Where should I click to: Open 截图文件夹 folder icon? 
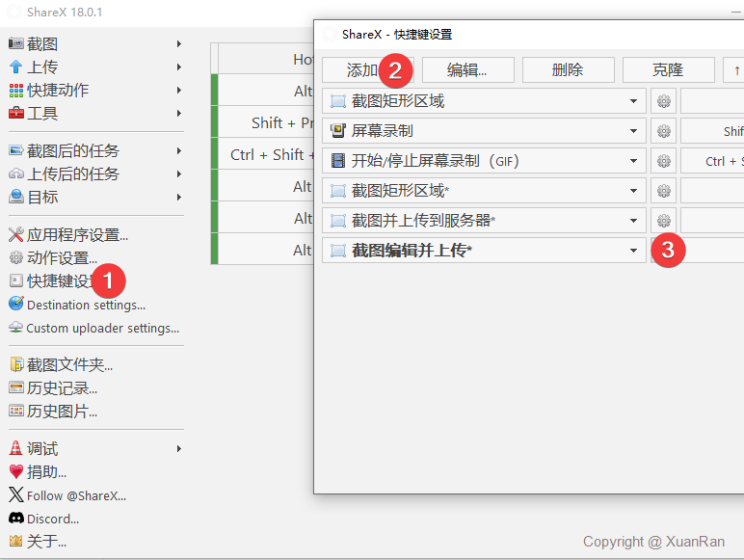coord(16,365)
